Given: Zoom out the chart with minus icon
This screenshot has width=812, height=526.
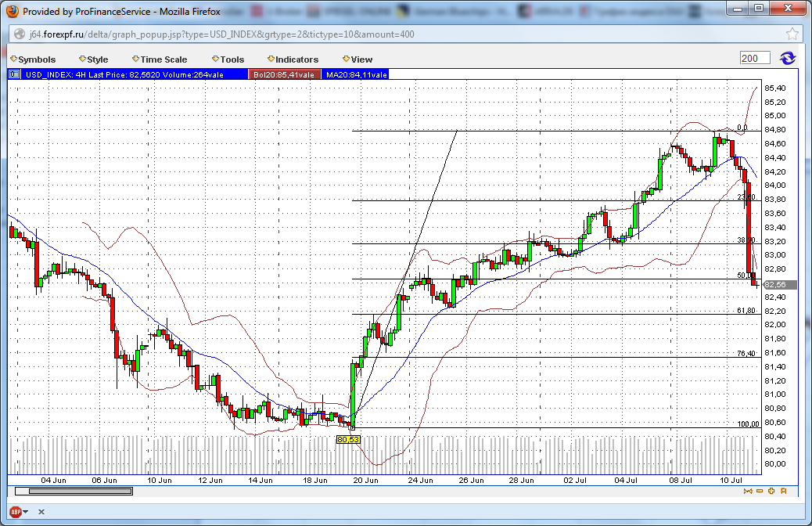Looking at the screenshot, I should [x=760, y=491].
